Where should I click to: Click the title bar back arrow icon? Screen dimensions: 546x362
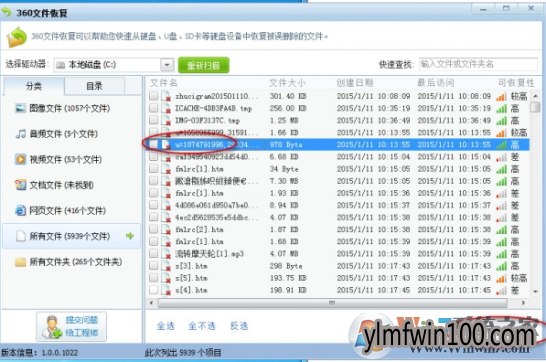click(7, 12)
